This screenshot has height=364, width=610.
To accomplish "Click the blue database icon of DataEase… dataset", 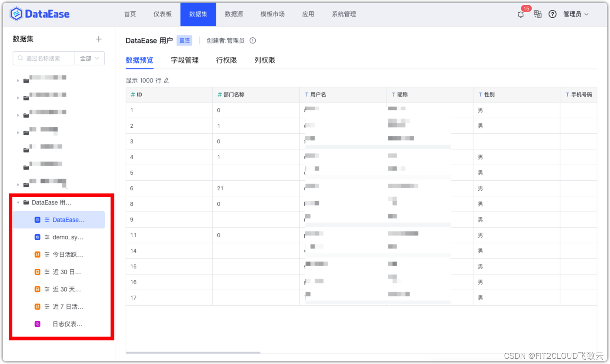I will coord(37,220).
